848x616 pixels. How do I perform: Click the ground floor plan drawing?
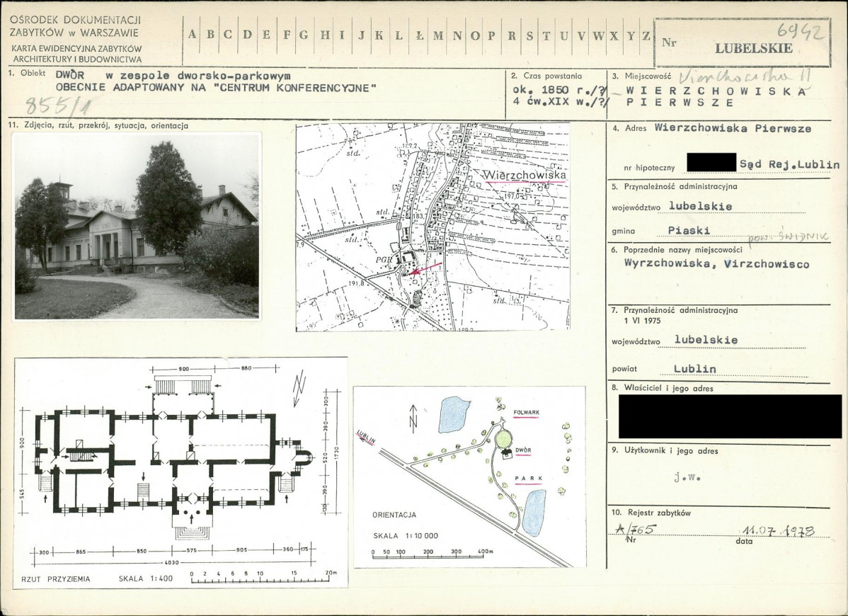(181, 472)
